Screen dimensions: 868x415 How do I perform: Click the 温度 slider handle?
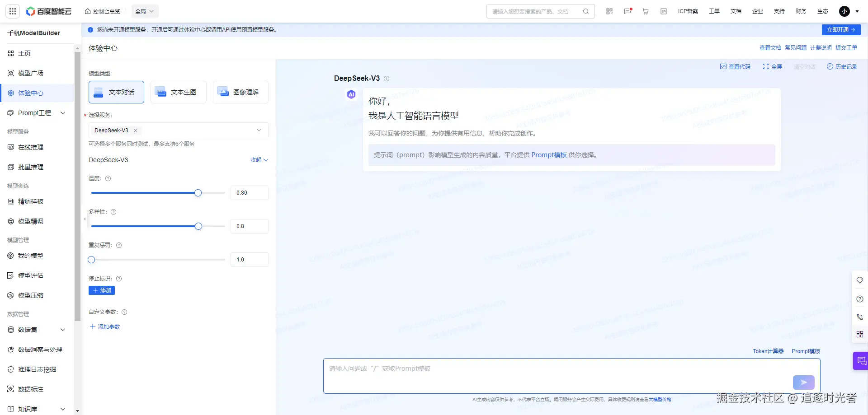point(198,193)
